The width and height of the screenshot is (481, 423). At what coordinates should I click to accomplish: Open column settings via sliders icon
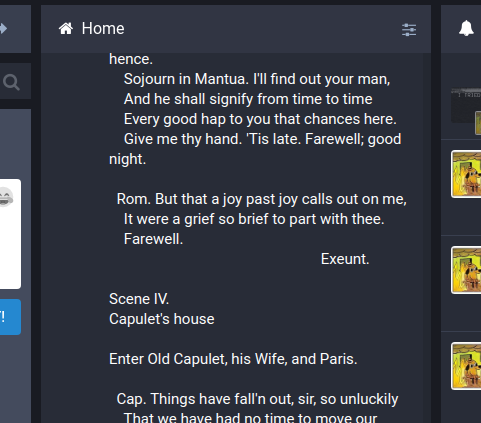pos(409,30)
